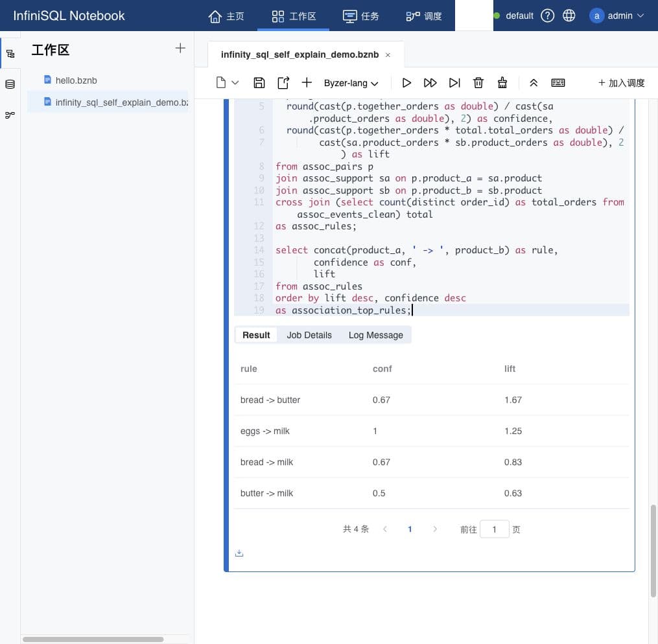Open the 调度 schedule nav item
Image resolution: width=658 pixels, height=644 pixels.
[423, 16]
